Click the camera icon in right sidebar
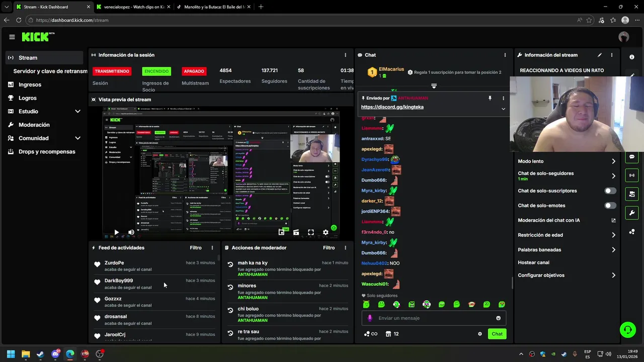 click(x=632, y=194)
